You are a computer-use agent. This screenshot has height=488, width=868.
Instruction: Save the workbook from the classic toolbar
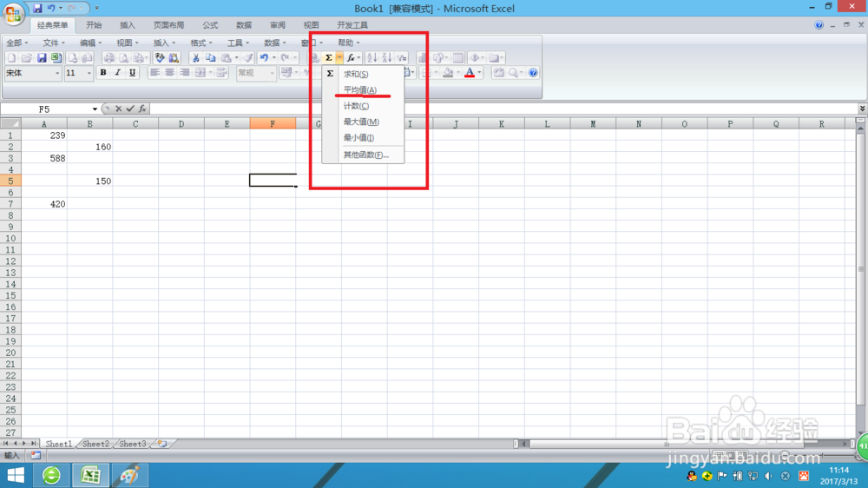pyautogui.click(x=42, y=57)
